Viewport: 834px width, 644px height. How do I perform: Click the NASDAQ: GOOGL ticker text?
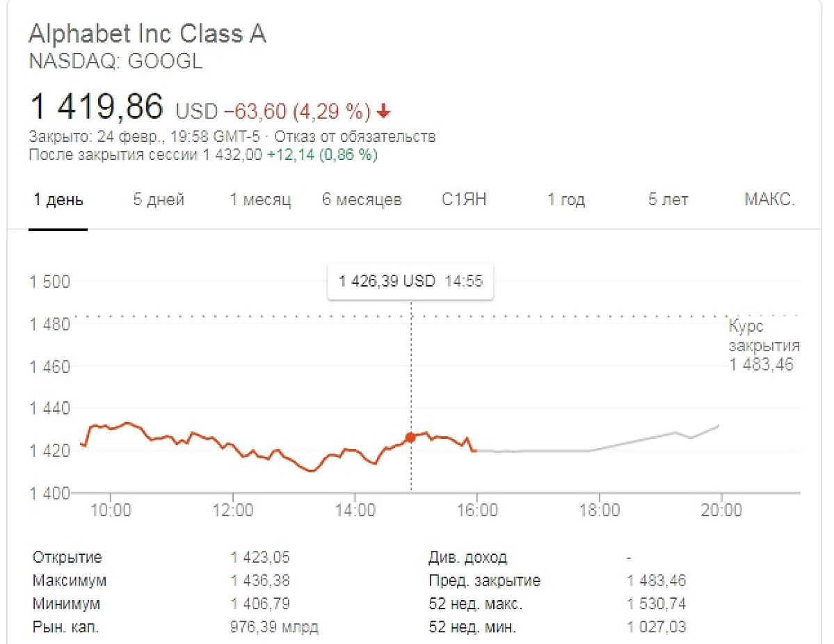pos(115,61)
